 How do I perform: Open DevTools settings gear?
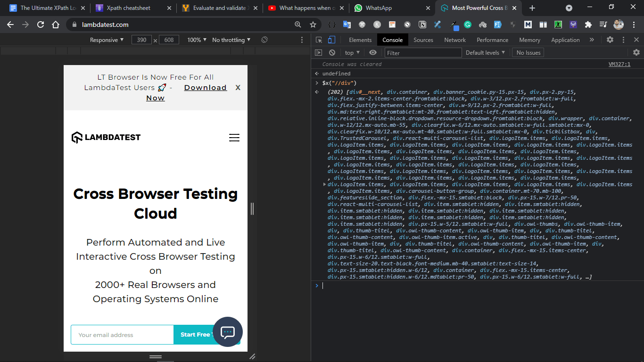[610, 40]
